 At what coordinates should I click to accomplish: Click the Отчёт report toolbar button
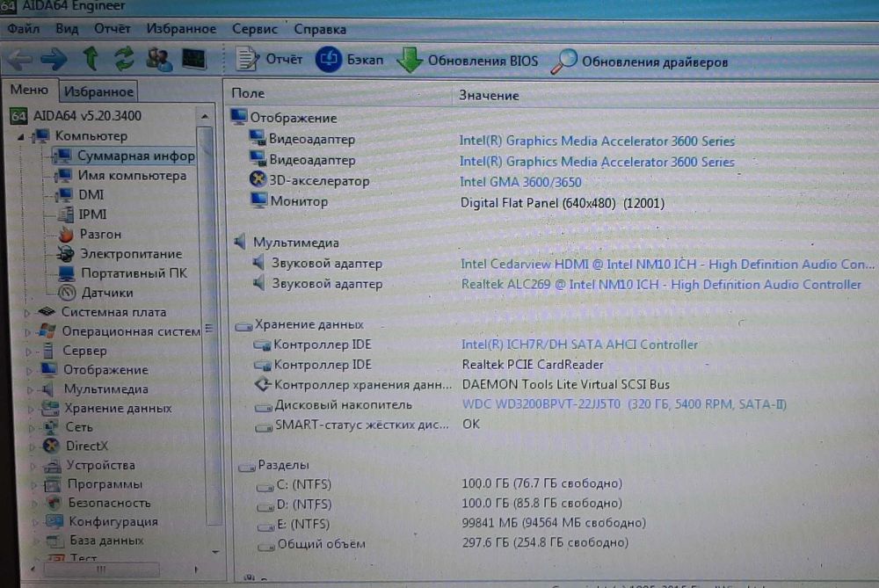click(x=269, y=59)
